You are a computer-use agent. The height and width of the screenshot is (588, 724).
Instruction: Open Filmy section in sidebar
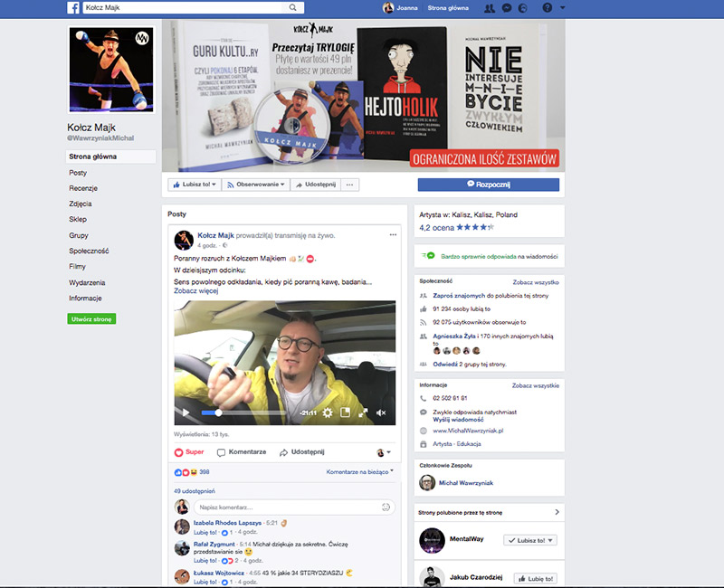[77, 267]
